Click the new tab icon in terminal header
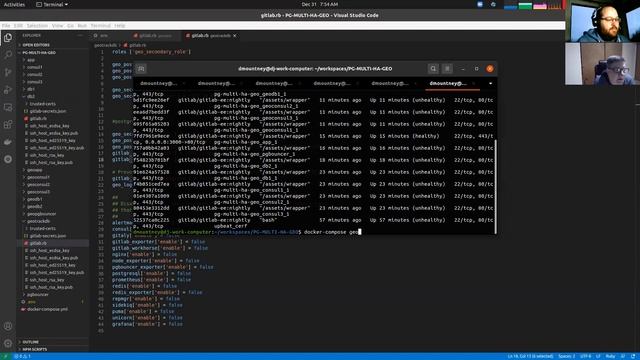 (x=141, y=69)
